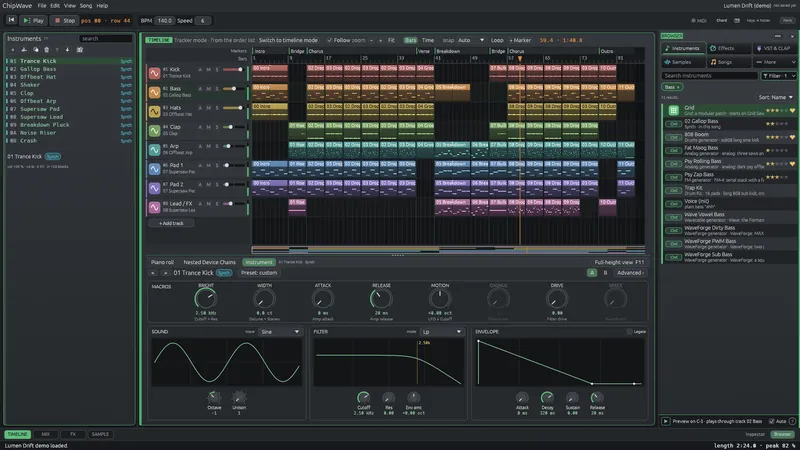The height and width of the screenshot is (450, 800).
Task: Go to previous instrument arrow in editor
Action: click(x=153, y=273)
